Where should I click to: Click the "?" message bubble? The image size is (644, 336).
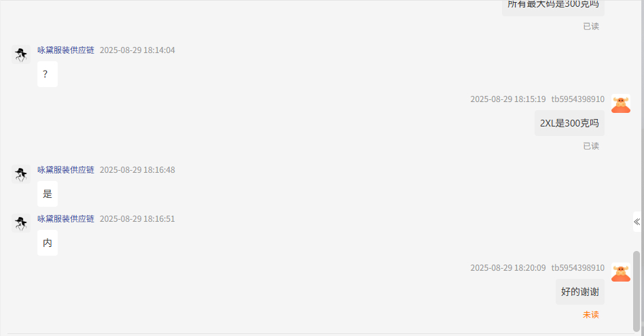click(48, 74)
